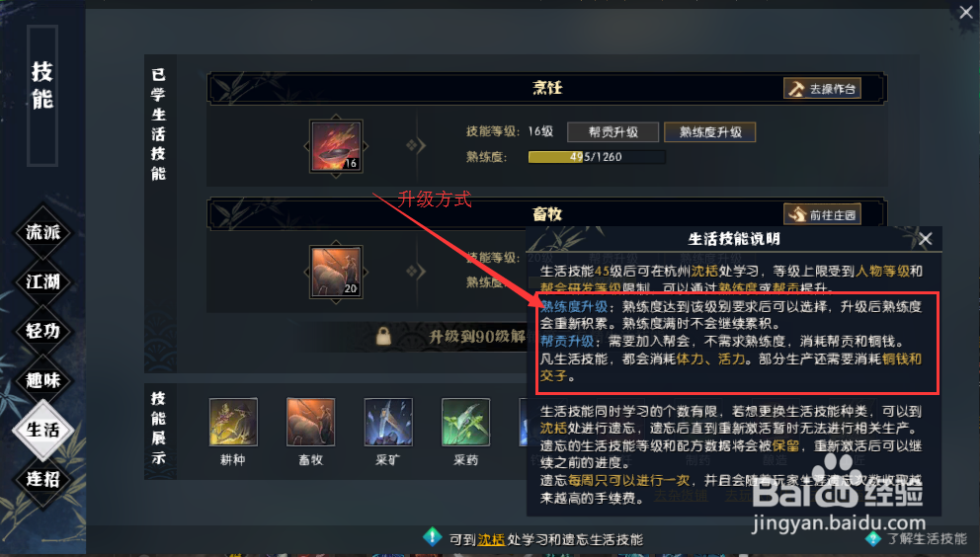Image resolution: width=980 pixels, height=557 pixels.
Task: Click the lock icon on the locked slot
Action: pos(383,337)
